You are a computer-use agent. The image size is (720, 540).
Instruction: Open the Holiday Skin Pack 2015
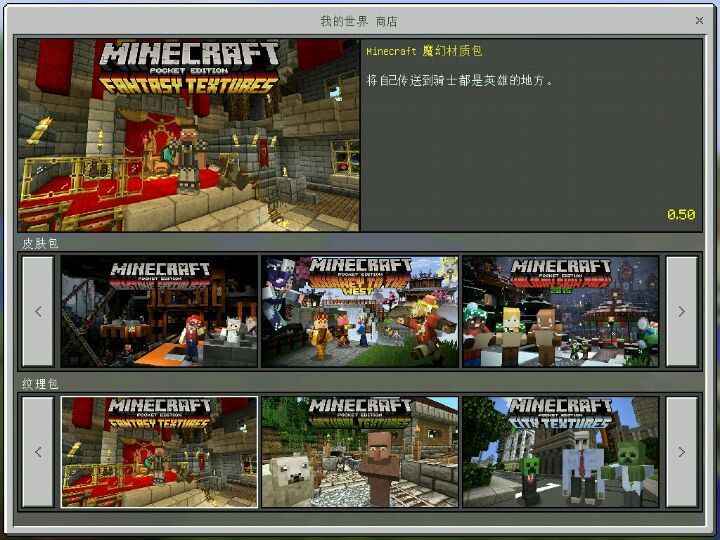tap(560, 311)
